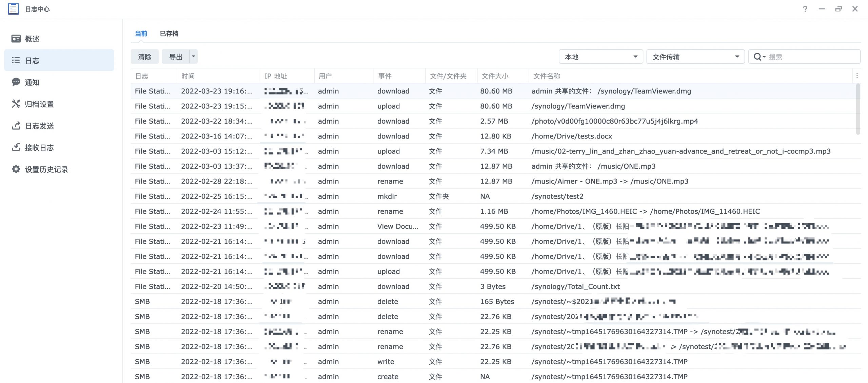This screenshot has width=868, height=383.
Task: Open 通知 in the sidebar
Action: tap(59, 82)
